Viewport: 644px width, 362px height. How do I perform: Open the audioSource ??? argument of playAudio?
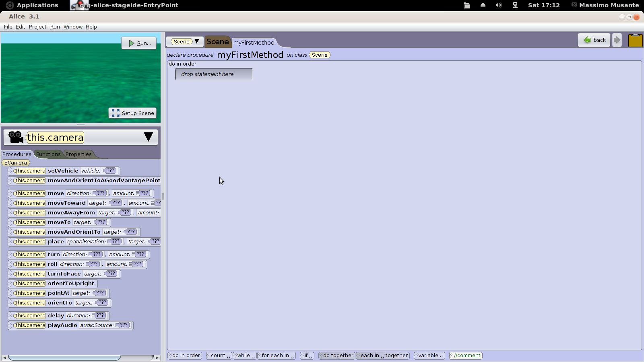click(123, 325)
